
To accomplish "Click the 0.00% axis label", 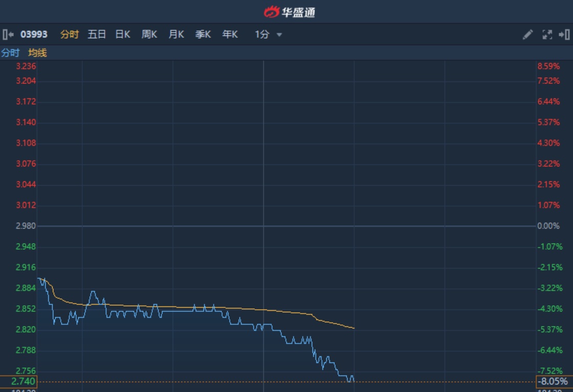I will [x=548, y=226].
